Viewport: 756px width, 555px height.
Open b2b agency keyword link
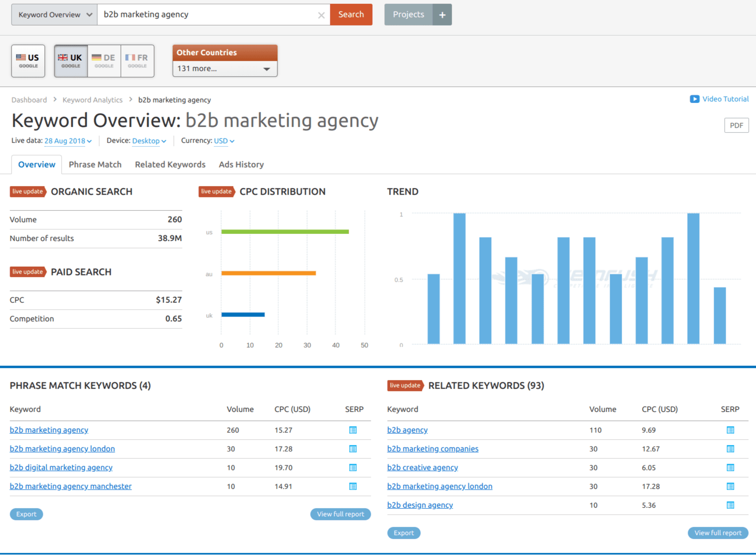pyautogui.click(x=407, y=430)
